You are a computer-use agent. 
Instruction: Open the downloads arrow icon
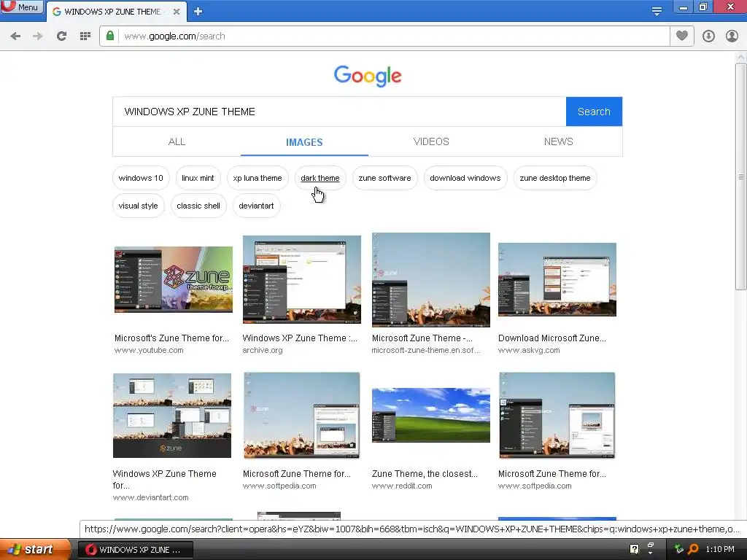click(708, 36)
